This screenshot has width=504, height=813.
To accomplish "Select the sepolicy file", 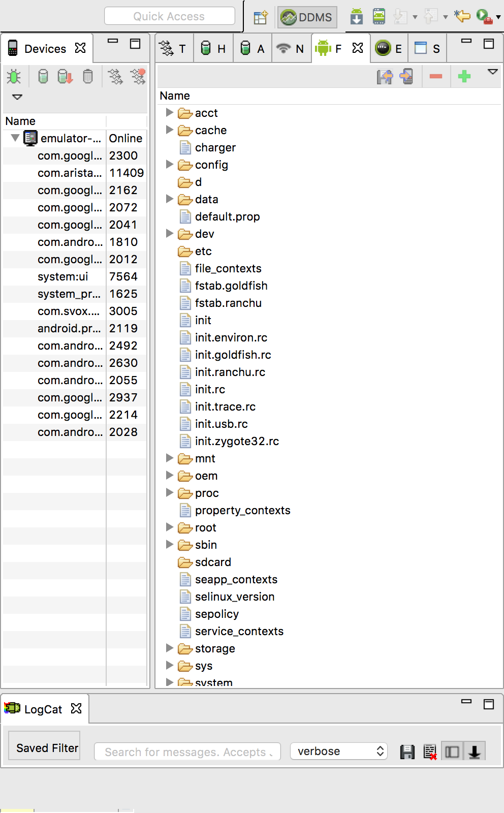I will click(216, 614).
